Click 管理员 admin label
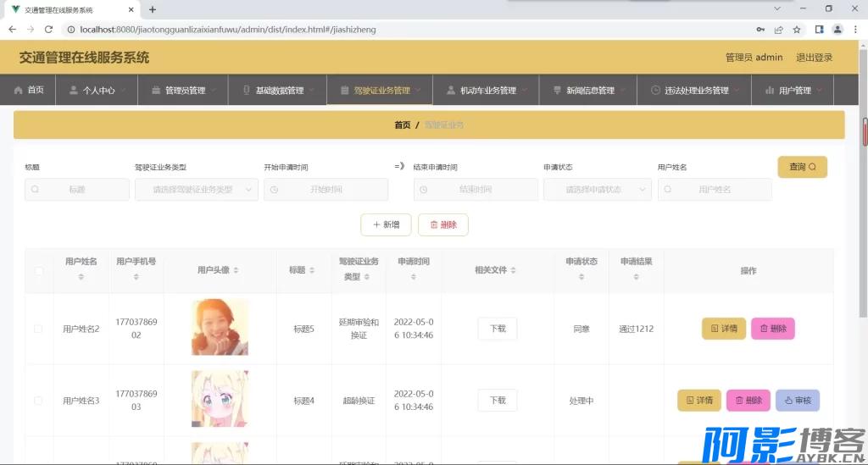The height and width of the screenshot is (465, 868). (x=754, y=58)
